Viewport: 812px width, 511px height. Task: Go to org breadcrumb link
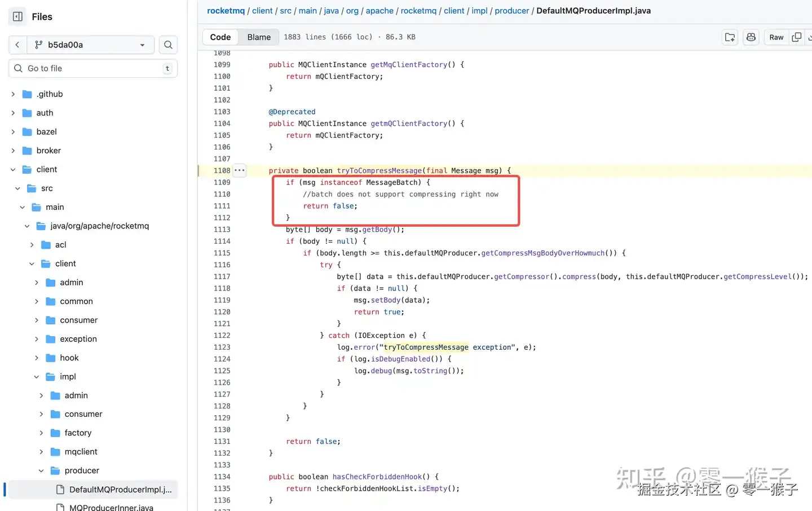[x=352, y=11]
